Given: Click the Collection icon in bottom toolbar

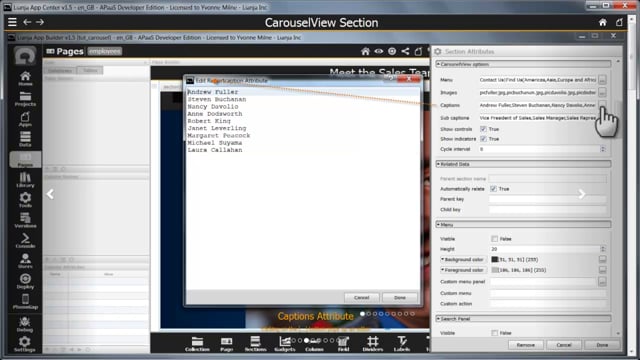Looking at the screenshot, I should coord(197,344).
